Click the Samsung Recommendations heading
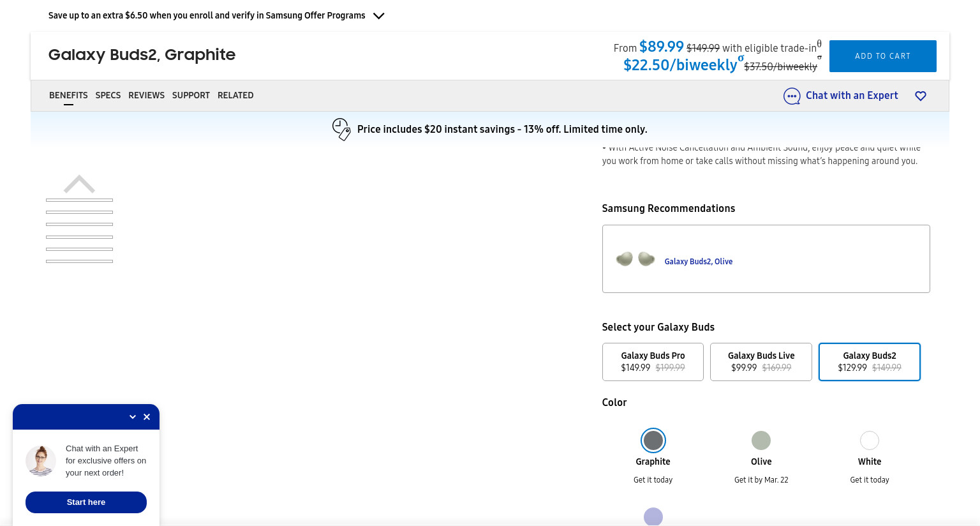This screenshot has width=980, height=526. pos(668,208)
